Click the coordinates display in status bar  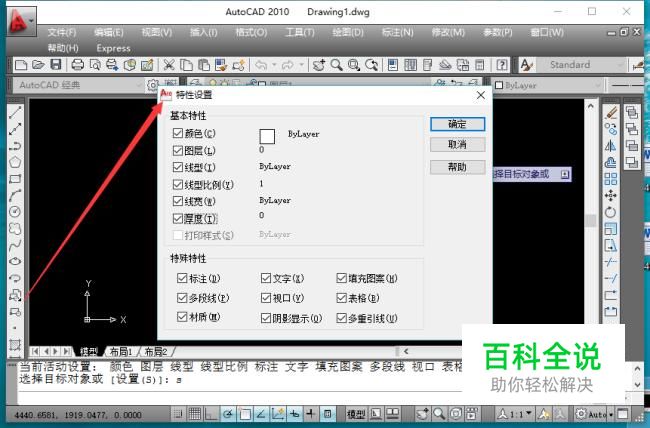(x=78, y=415)
